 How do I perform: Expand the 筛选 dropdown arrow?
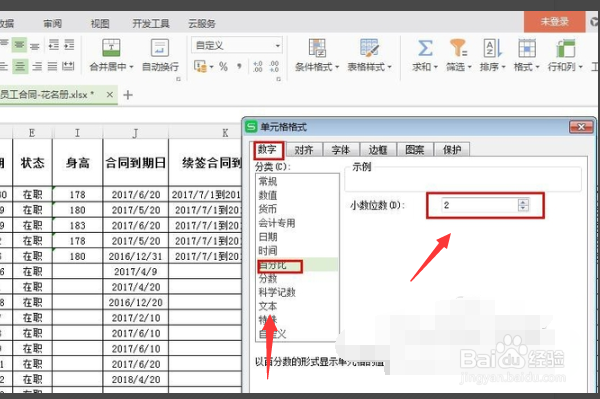(x=469, y=67)
